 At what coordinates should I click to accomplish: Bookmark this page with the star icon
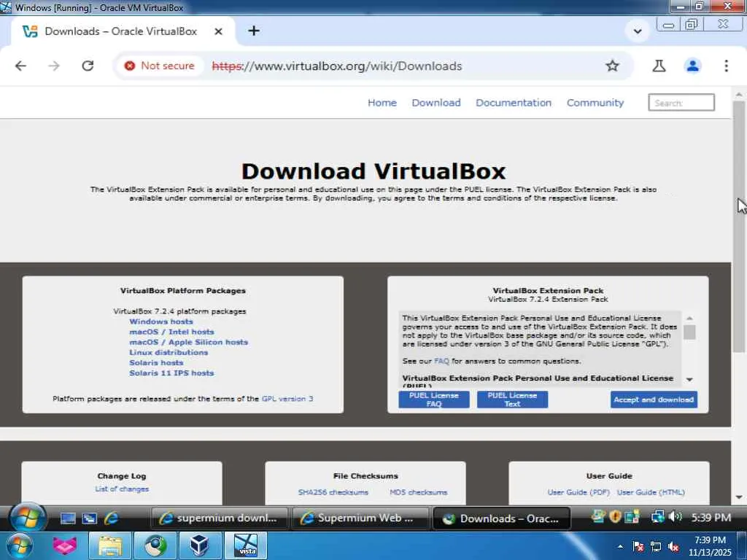[x=612, y=66]
